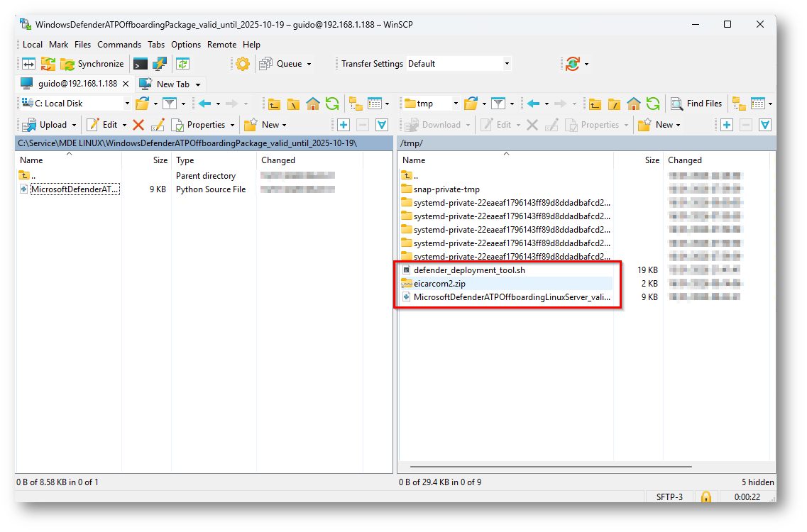807x532 pixels.
Task: Open session in PuTTY icon
Action: tap(159, 64)
